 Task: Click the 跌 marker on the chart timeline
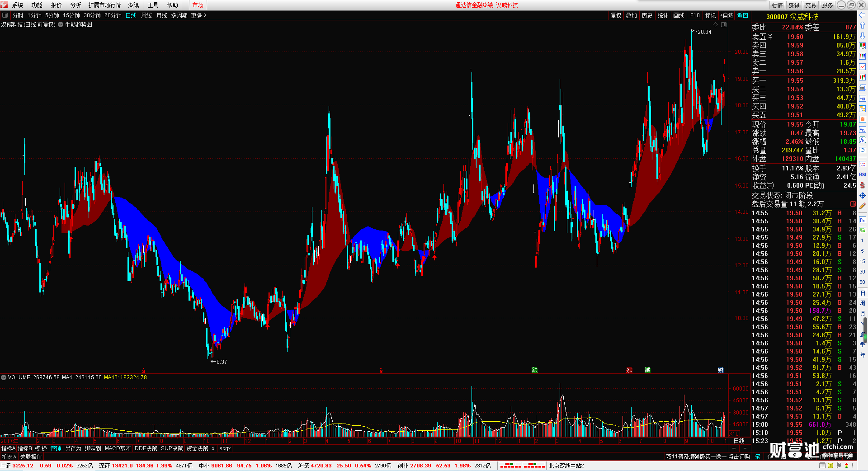click(x=535, y=370)
